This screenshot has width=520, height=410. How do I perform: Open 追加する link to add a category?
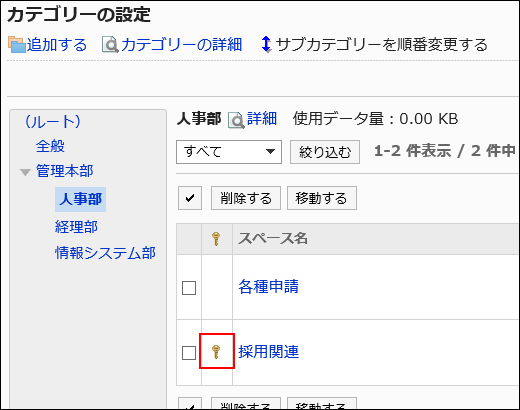[57, 45]
